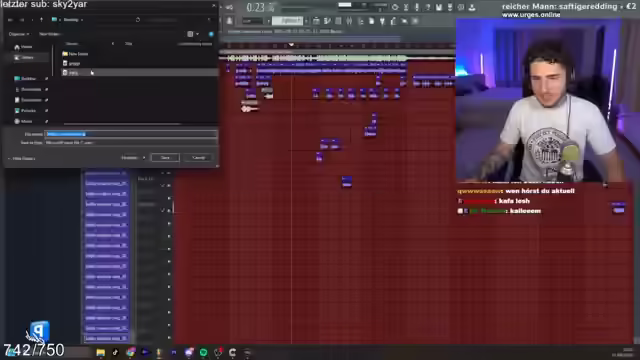Screen dimensions: 640x360
Task: Click the circular arrow icon in top toolbar
Action: click(395, 7)
